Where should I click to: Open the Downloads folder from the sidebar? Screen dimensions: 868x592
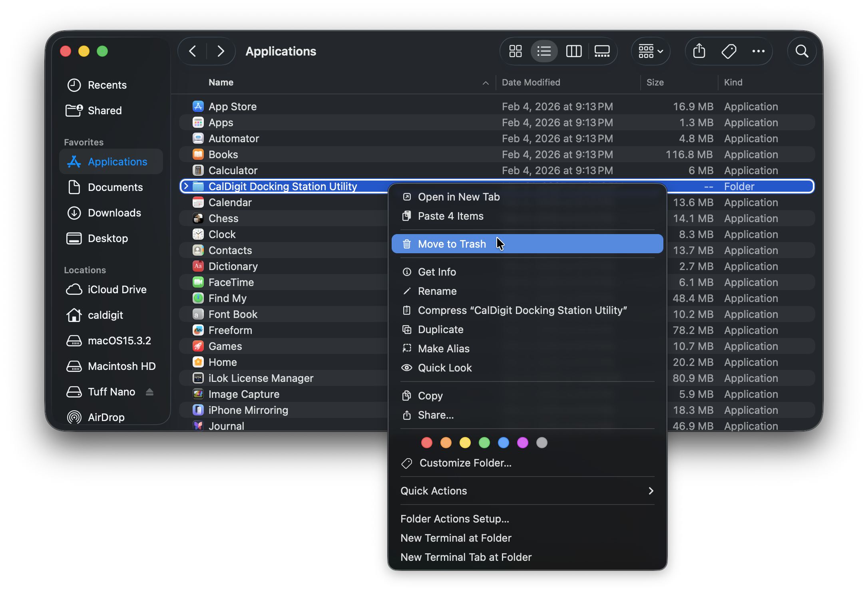[x=114, y=213]
